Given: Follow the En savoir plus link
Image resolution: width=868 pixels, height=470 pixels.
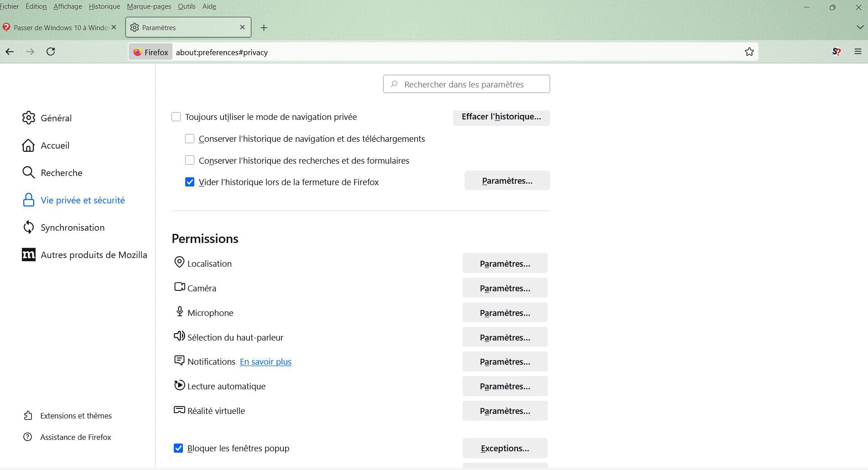Looking at the screenshot, I should [x=265, y=362].
